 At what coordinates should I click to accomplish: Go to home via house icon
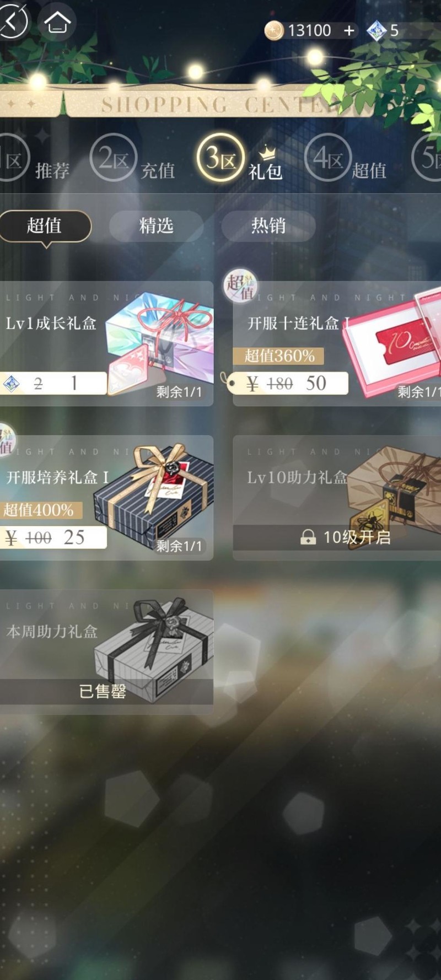57,23
